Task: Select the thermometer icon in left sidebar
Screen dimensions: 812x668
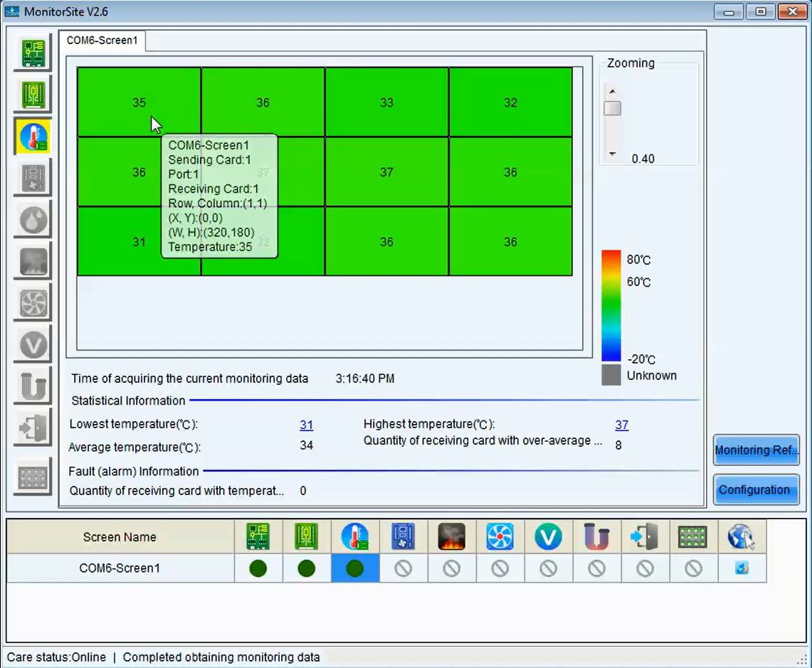Action: click(x=33, y=137)
